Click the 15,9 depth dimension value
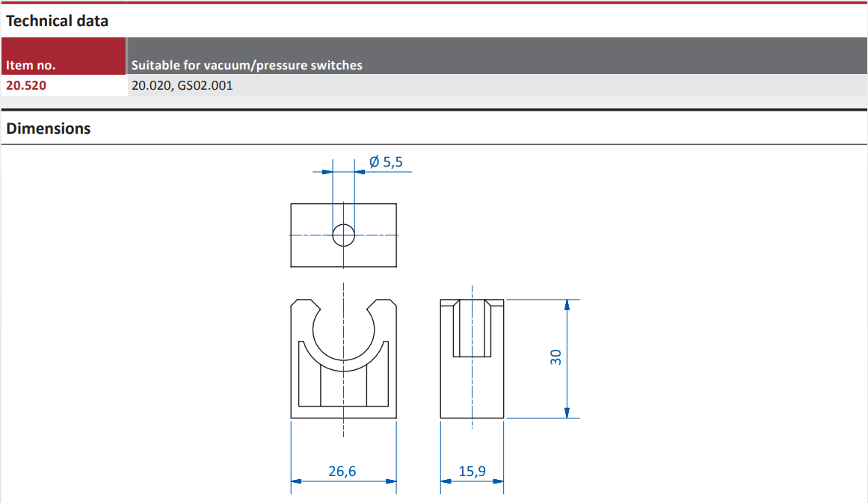The image size is (868, 503). [x=473, y=471]
